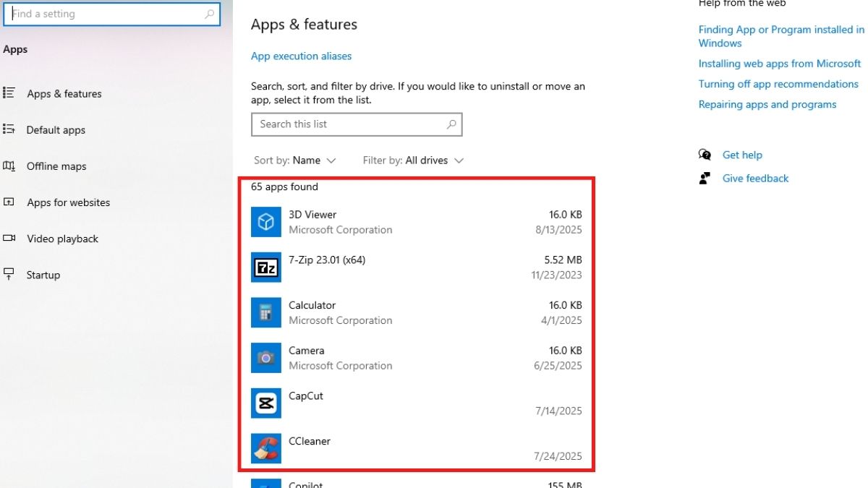Open the Sort by Name dropdown
This screenshot has height=488, width=868.
coord(295,160)
